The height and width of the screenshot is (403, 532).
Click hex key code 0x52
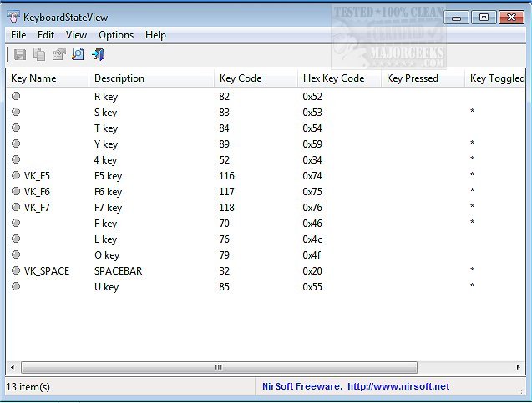tap(312, 97)
